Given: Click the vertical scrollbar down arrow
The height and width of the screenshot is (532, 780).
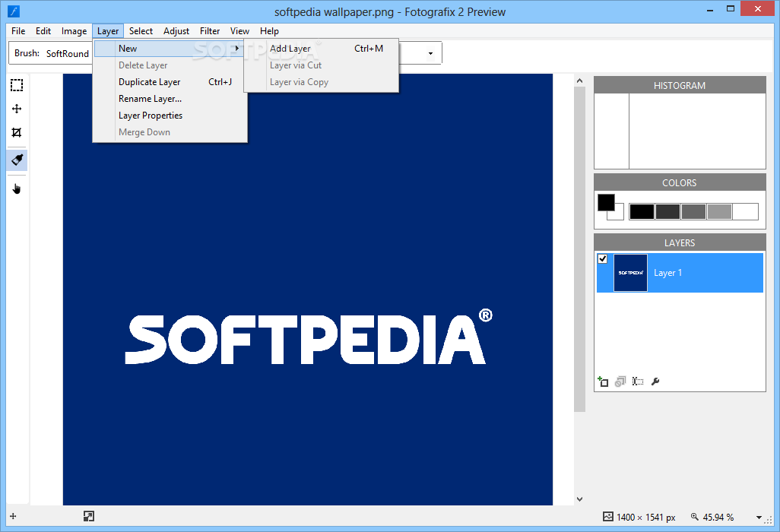Looking at the screenshot, I should 579,499.
